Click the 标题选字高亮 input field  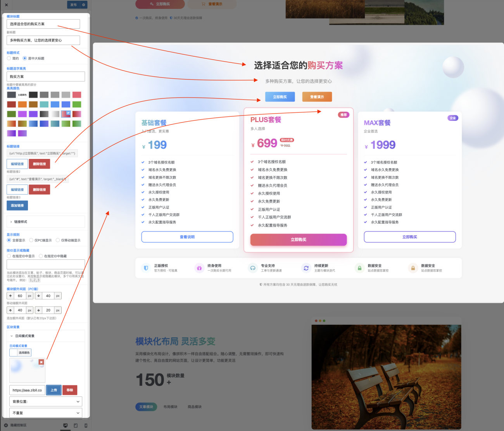point(46,76)
